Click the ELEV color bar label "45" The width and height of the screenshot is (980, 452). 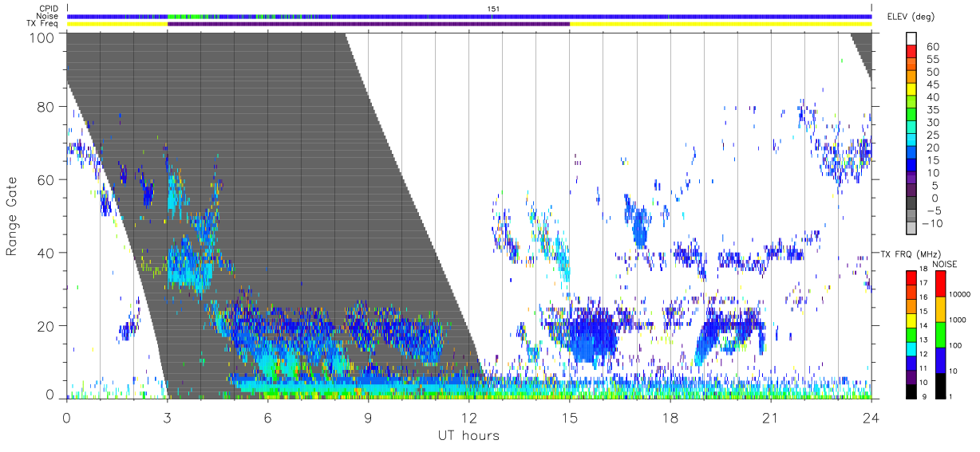click(932, 85)
